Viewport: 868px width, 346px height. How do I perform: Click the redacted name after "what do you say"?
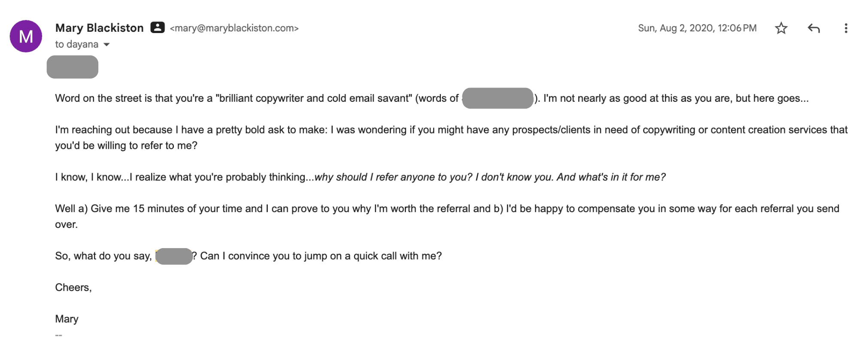click(173, 256)
